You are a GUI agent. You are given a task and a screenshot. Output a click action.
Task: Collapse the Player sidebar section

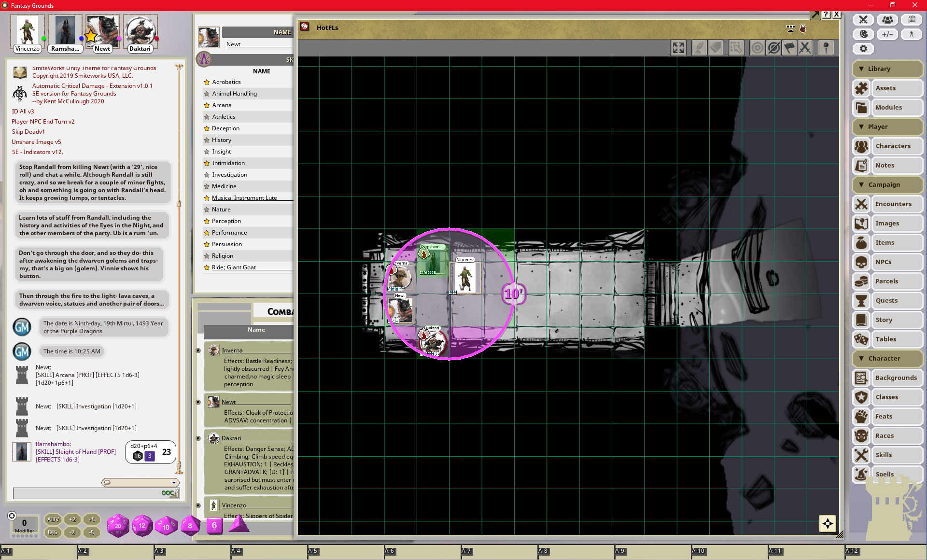(887, 126)
